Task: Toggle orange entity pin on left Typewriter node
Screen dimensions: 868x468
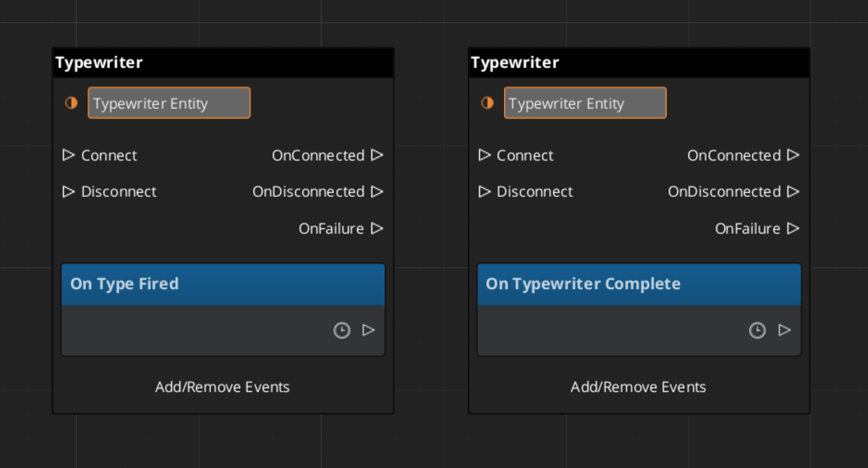Action: 72,103
